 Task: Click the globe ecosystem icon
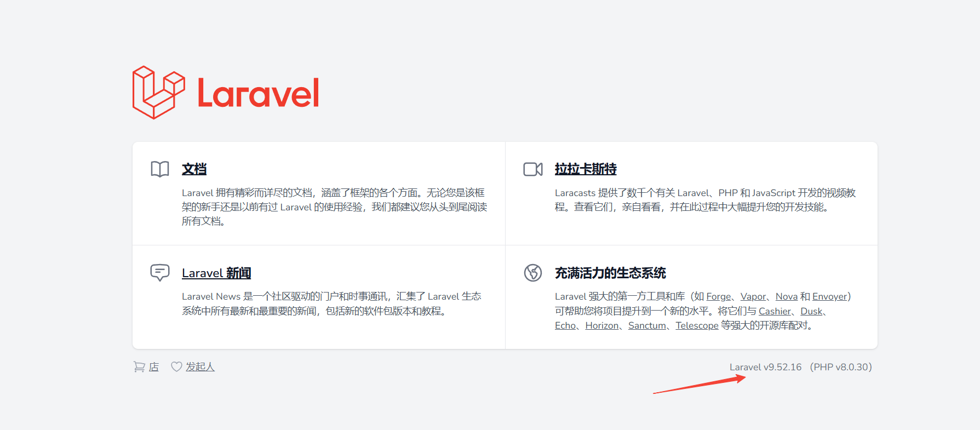(x=533, y=272)
